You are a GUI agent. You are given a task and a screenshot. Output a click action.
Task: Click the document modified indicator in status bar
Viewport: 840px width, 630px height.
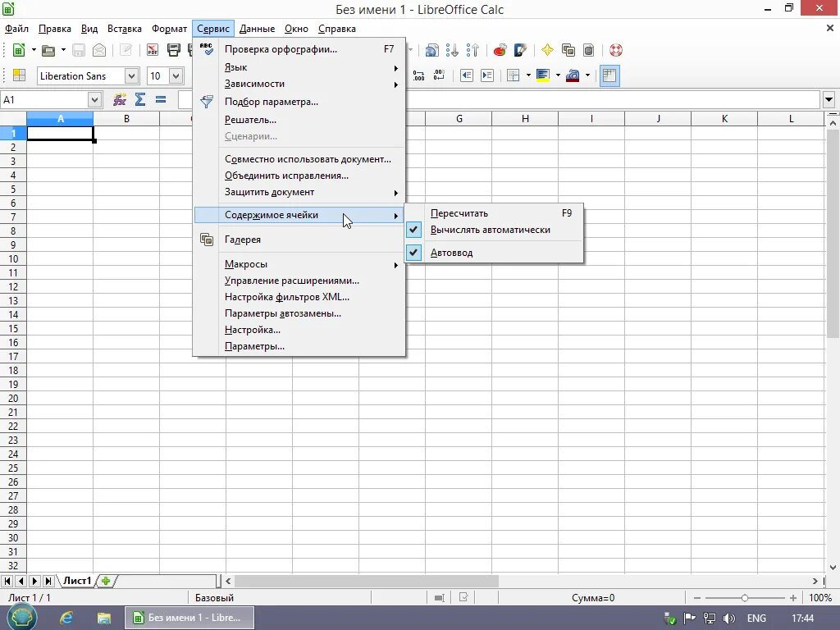point(464,597)
